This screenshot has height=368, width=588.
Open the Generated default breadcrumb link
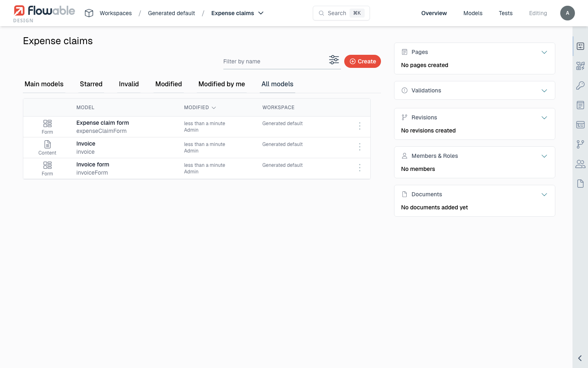tap(171, 13)
